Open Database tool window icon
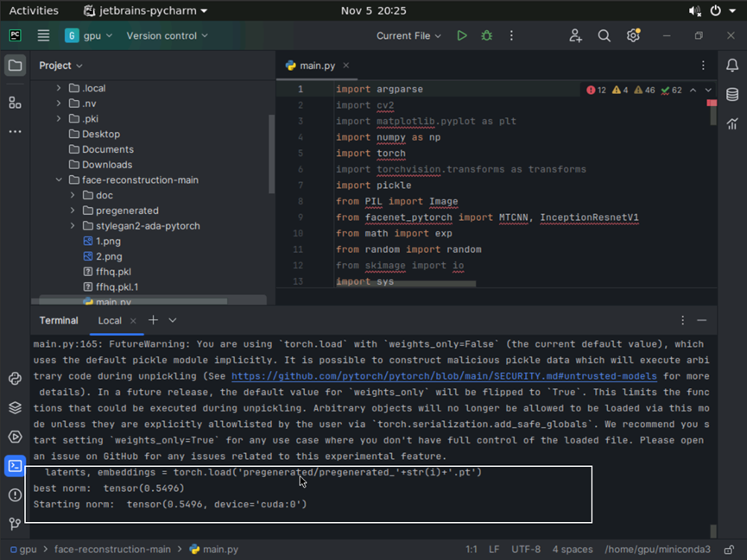The height and width of the screenshot is (560, 747). 731,95
